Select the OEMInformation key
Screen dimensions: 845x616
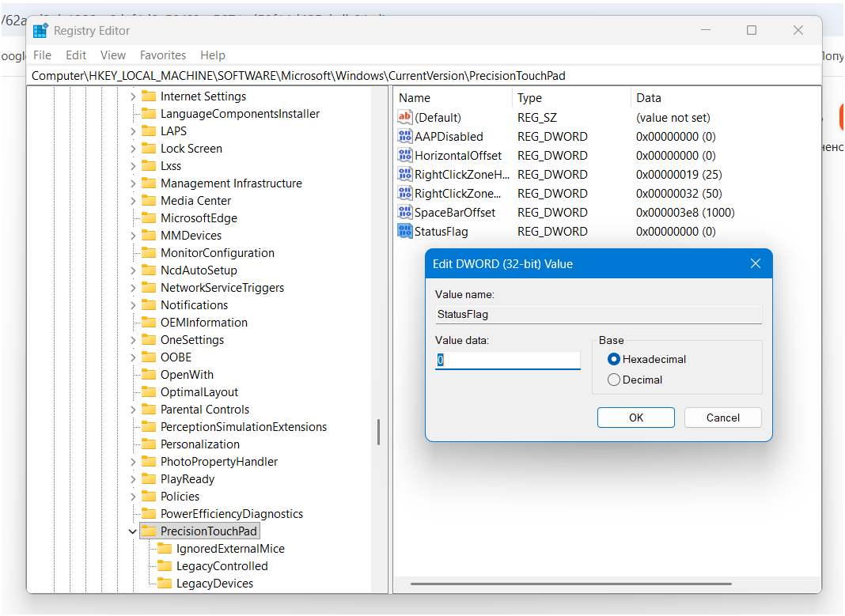pyautogui.click(x=203, y=322)
